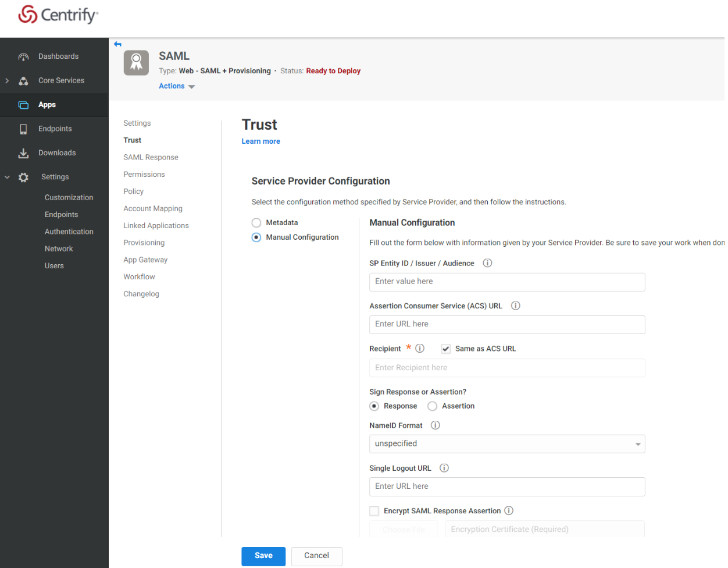The image size is (728, 568).
Task: Open Settings tab in app menu
Action: click(x=137, y=123)
